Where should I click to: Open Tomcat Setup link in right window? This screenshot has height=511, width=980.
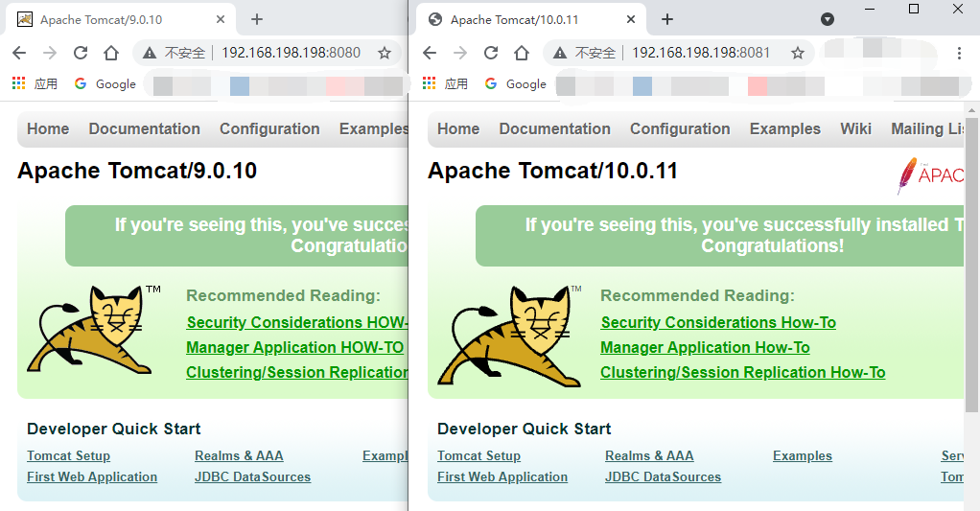[x=478, y=456]
